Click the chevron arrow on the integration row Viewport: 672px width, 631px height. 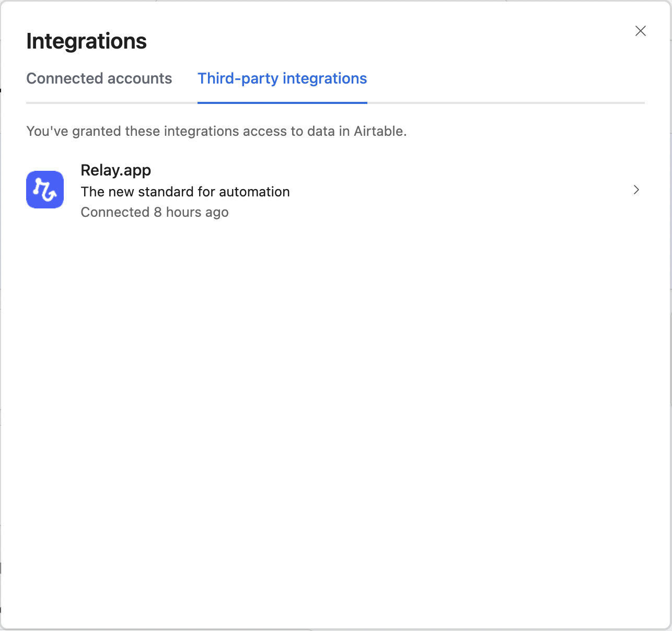coord(636,190)
